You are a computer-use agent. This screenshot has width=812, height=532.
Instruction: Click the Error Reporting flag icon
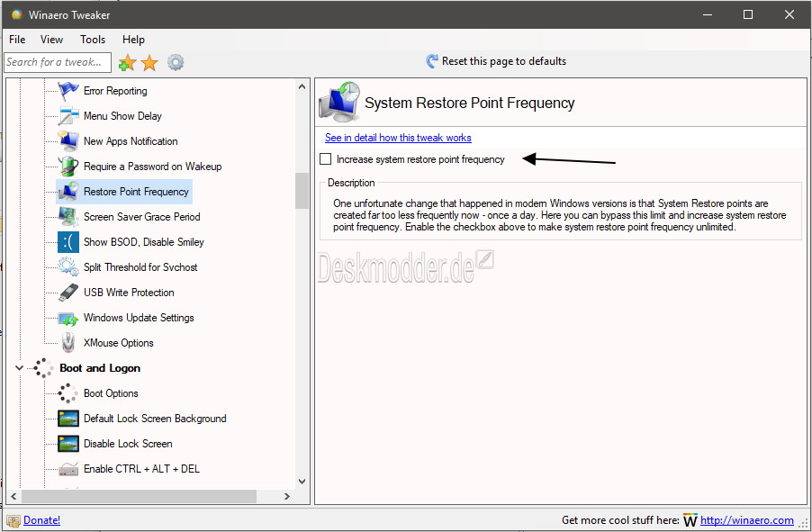68,91
